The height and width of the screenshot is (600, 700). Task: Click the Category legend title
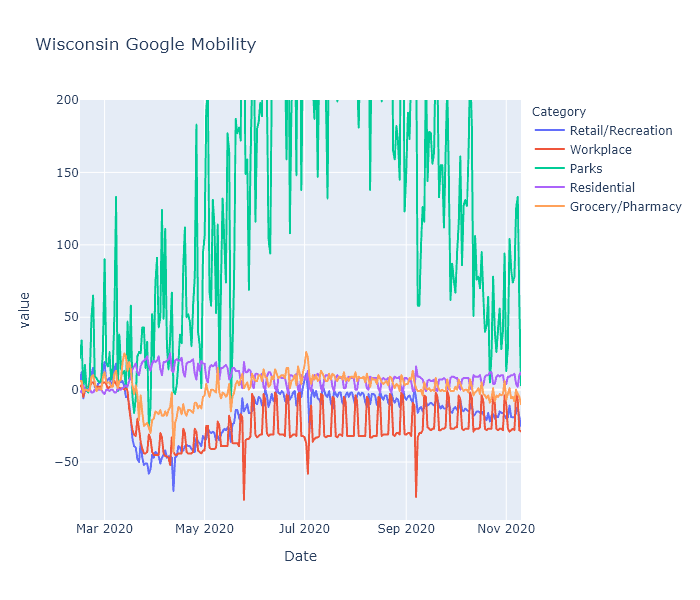point(558,112)
